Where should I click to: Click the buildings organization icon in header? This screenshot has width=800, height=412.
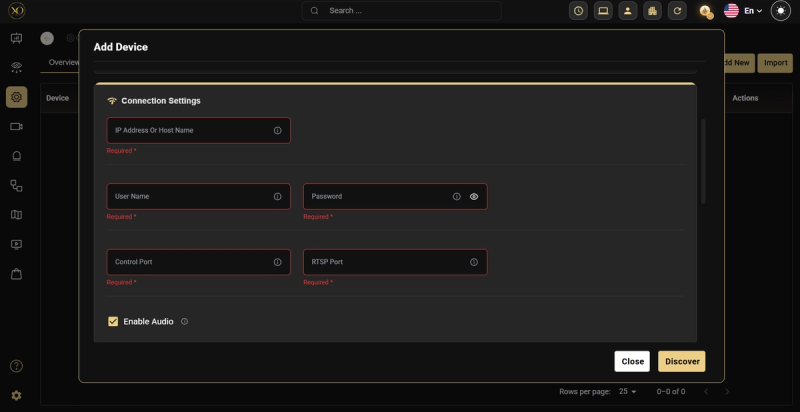click(x=652, y=11)
